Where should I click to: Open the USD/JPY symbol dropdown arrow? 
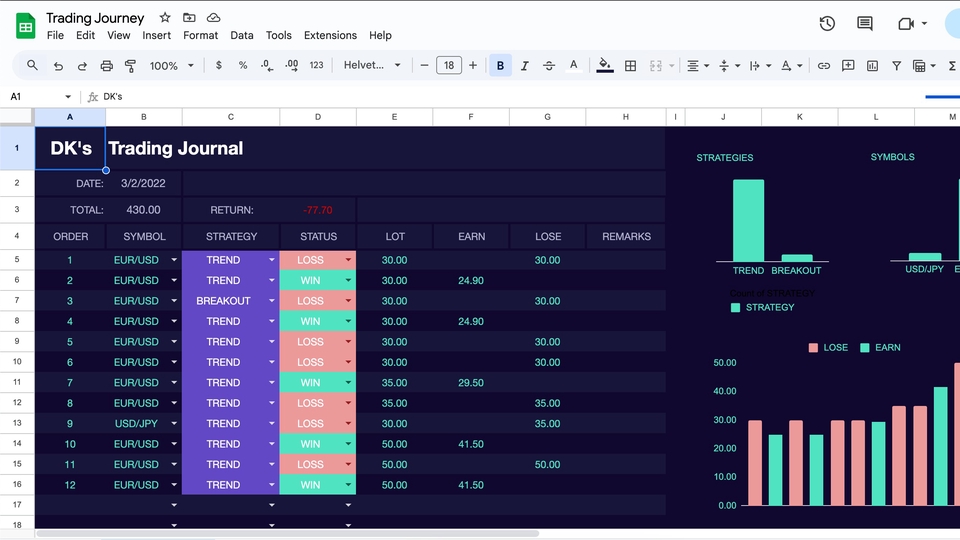(174, 424)
